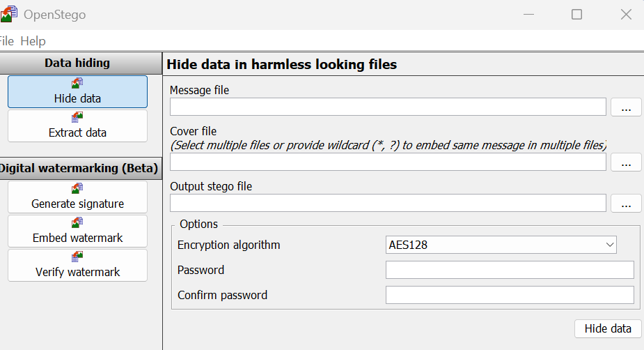Focus the Message file text field
Screen dimensions: 644x350
point(388,107)
